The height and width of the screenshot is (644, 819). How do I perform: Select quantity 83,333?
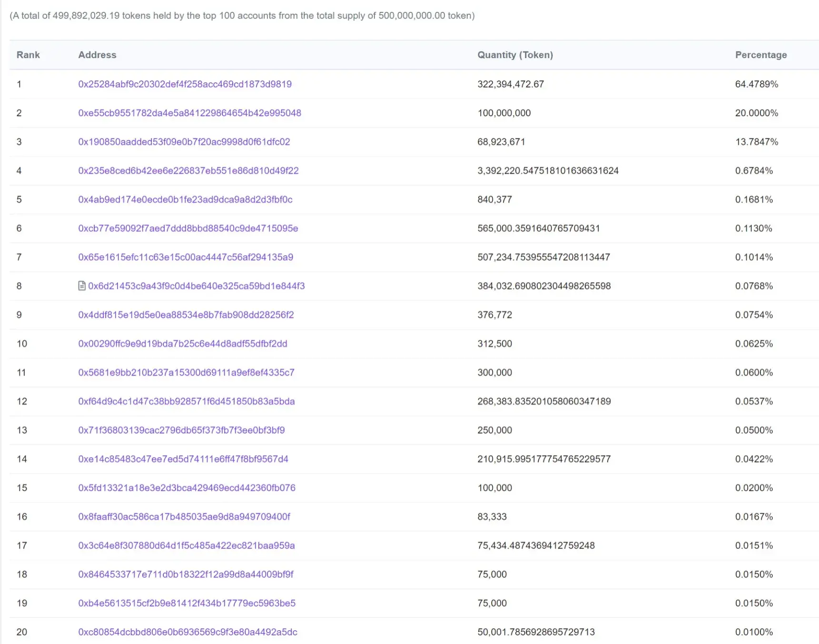(x=492, y=516)
